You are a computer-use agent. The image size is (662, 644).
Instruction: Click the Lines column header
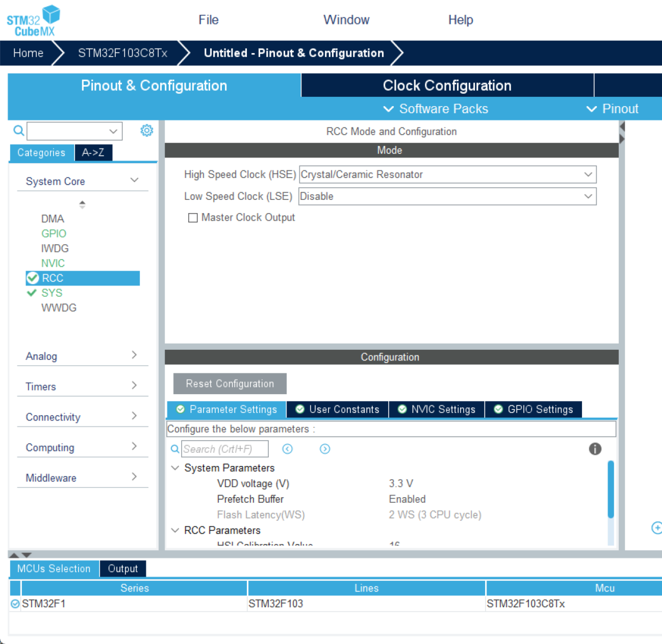pyautogui.click(x=366, y=588)
